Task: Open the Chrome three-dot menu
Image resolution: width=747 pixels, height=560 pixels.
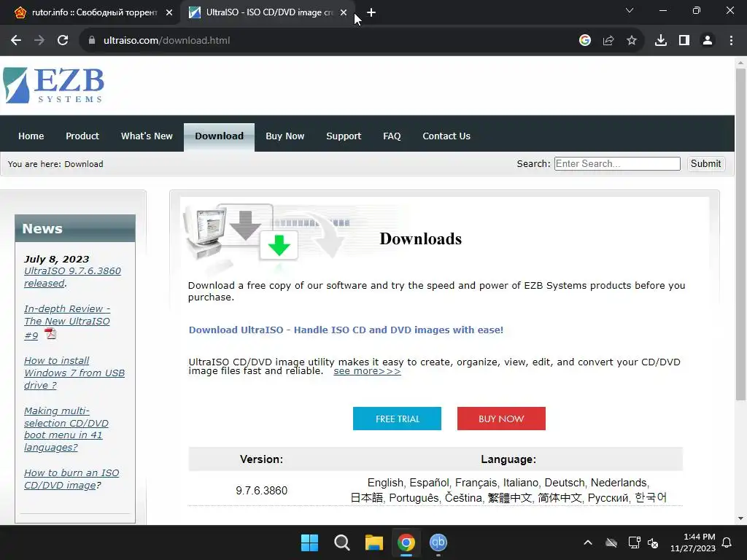Action: tap(731, 41)
